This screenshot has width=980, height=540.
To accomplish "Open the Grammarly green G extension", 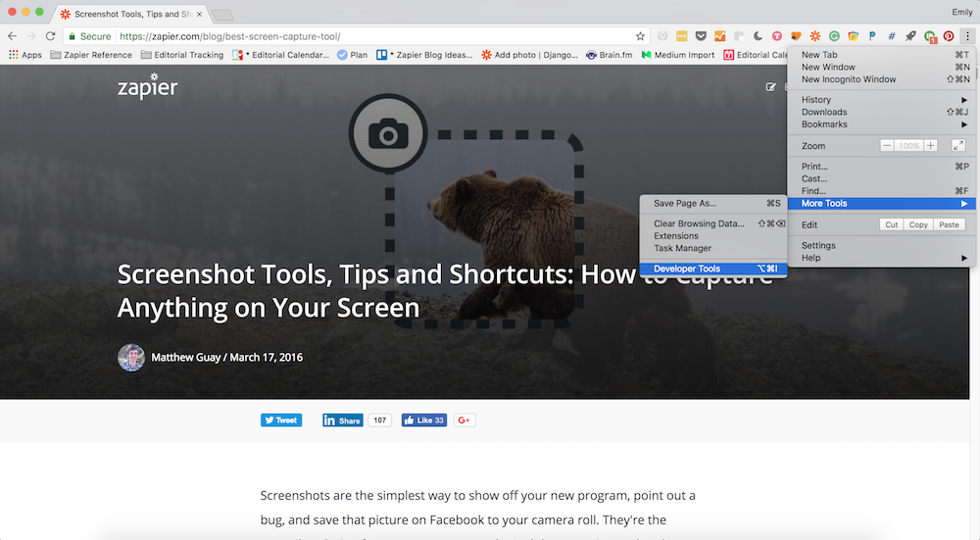I will (x=834, y=36).
